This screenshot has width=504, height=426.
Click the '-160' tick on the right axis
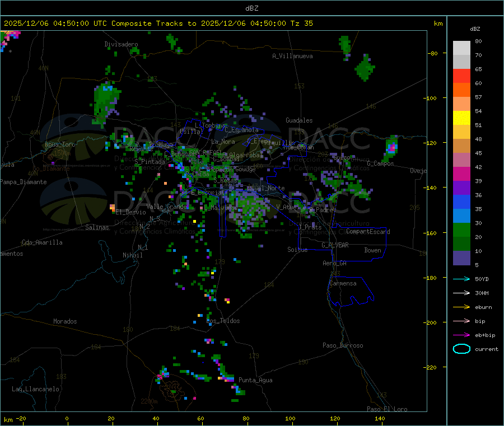pos(431,233)
